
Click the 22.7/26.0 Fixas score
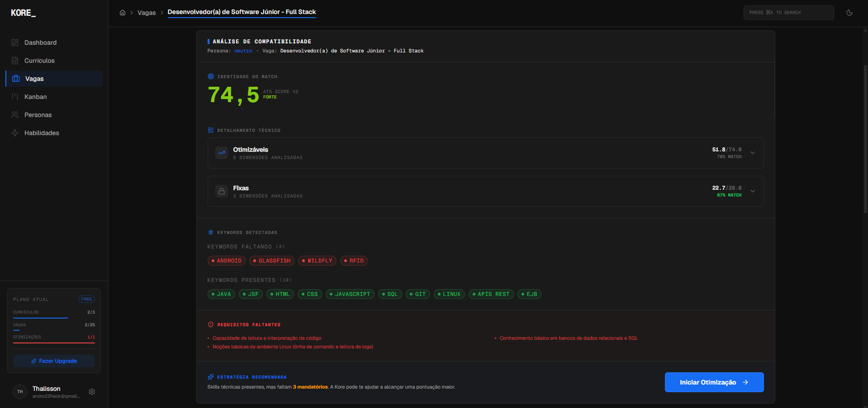coord(727,188)
